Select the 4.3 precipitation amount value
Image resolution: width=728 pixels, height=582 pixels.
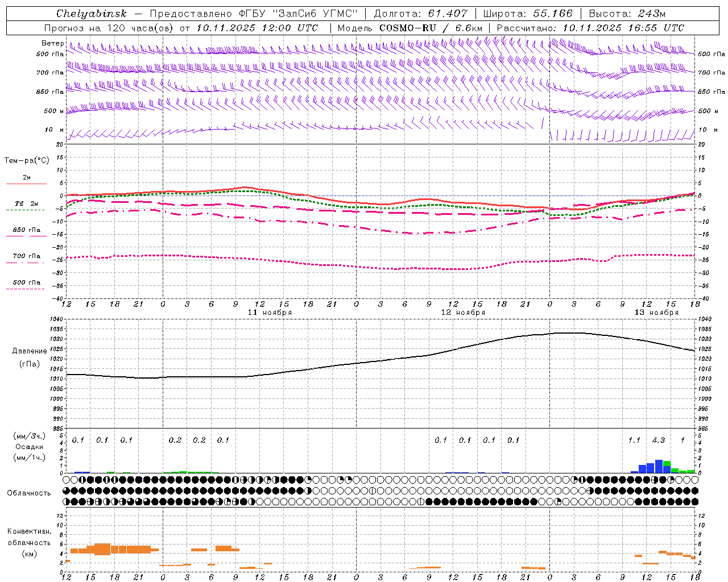659,440
